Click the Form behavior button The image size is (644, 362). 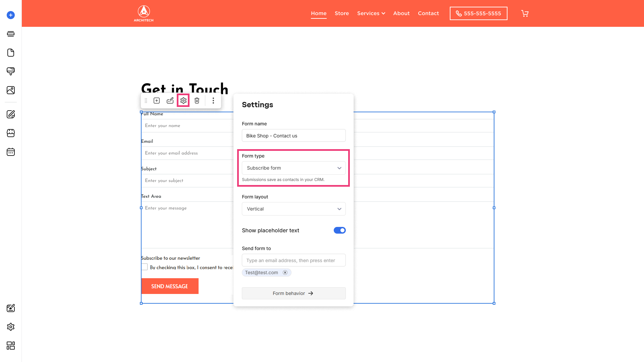(x=294, y=293)
